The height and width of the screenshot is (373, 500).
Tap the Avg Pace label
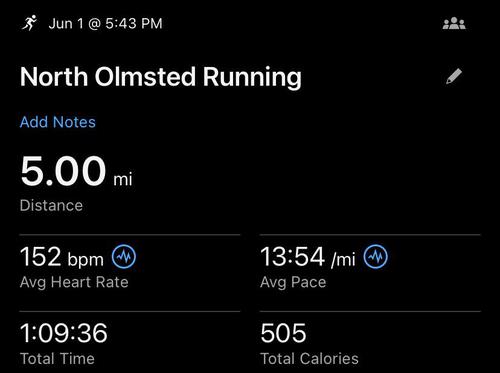point(293,283)
